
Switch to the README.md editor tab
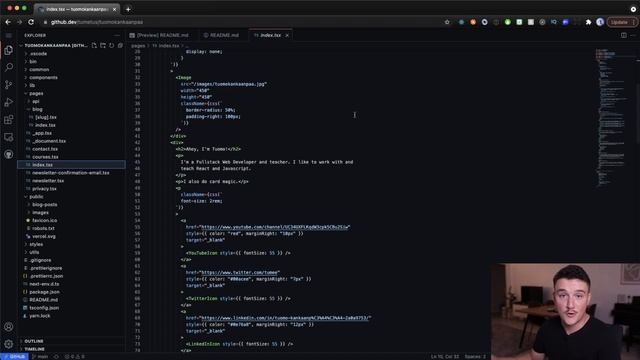[222, 36]
